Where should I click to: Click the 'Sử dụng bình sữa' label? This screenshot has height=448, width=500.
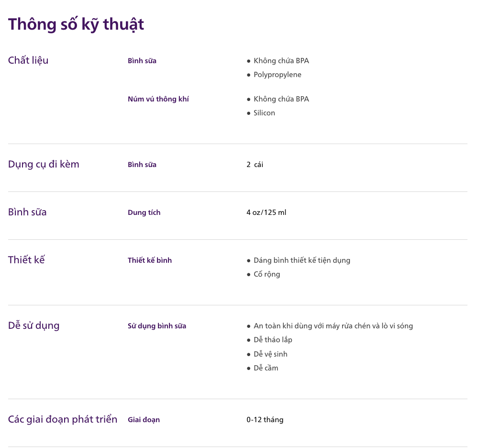(157, 326)
